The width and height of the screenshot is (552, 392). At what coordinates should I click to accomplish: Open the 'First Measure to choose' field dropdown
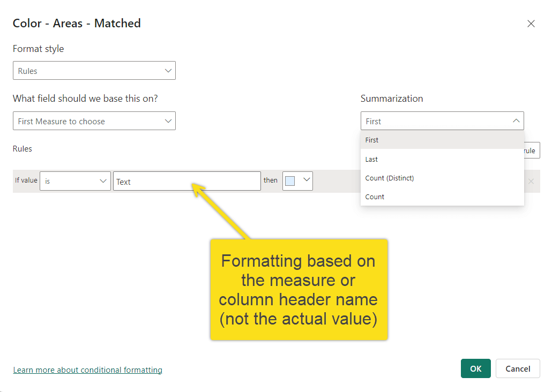[x=94, y=121]
